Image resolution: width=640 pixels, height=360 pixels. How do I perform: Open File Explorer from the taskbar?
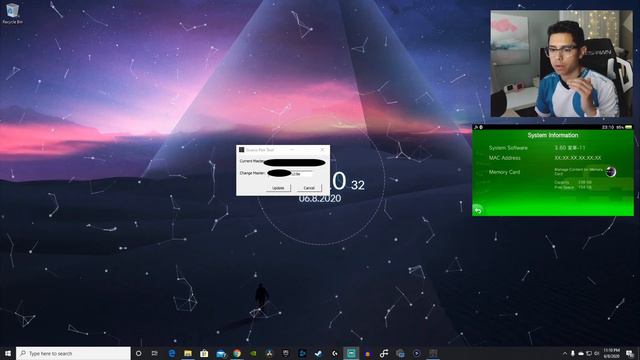[188, 353]
